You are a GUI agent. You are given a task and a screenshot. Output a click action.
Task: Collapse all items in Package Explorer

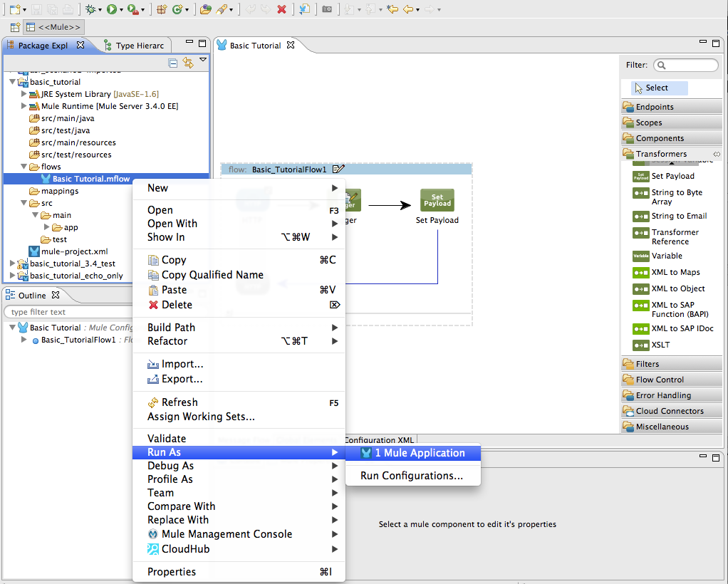click(173, 63)
